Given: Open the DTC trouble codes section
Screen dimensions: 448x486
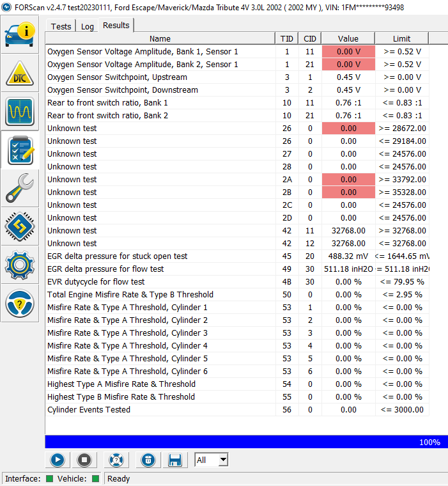Looking at the screenshot, I should (20, 74).
